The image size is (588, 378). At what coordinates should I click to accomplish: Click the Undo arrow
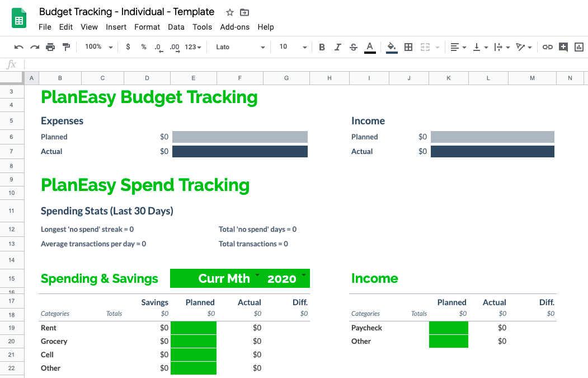[19, 47]
